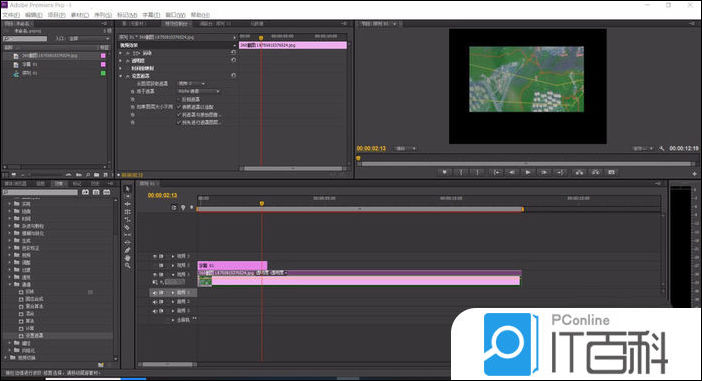
Task: Open the button editor plus icon
Action: click(694, 173)
